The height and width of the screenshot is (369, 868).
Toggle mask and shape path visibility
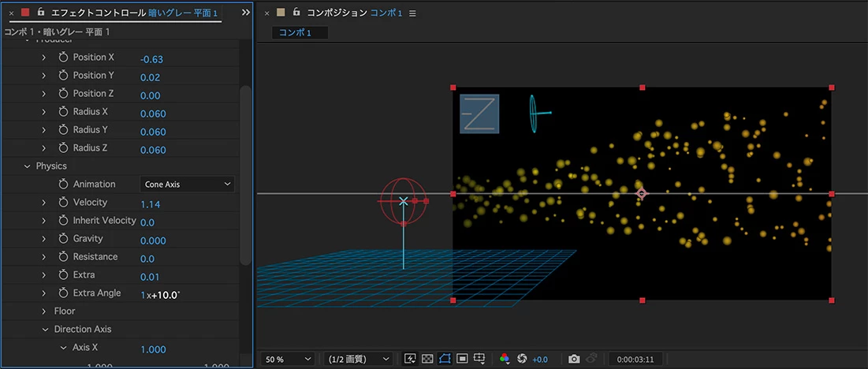coord(445,359)
